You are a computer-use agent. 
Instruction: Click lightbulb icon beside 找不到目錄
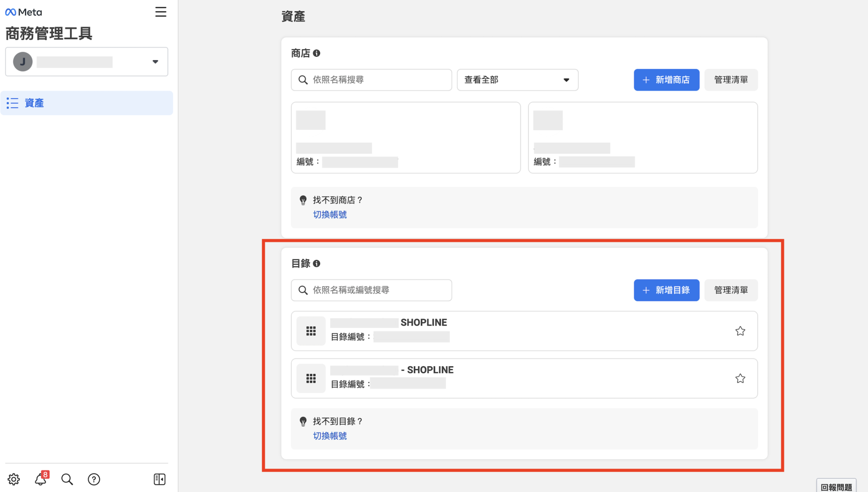click(x=303, y=421)
